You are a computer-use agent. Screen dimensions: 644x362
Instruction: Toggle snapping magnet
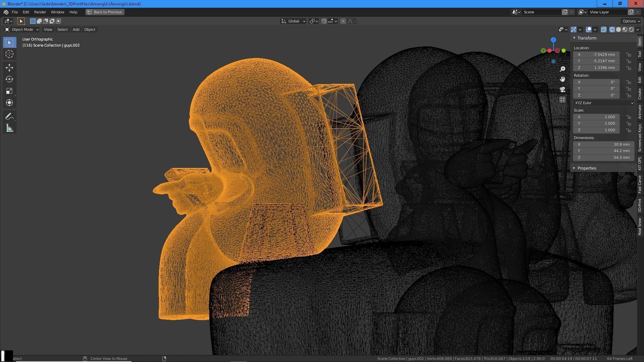[x=324, y=21]
